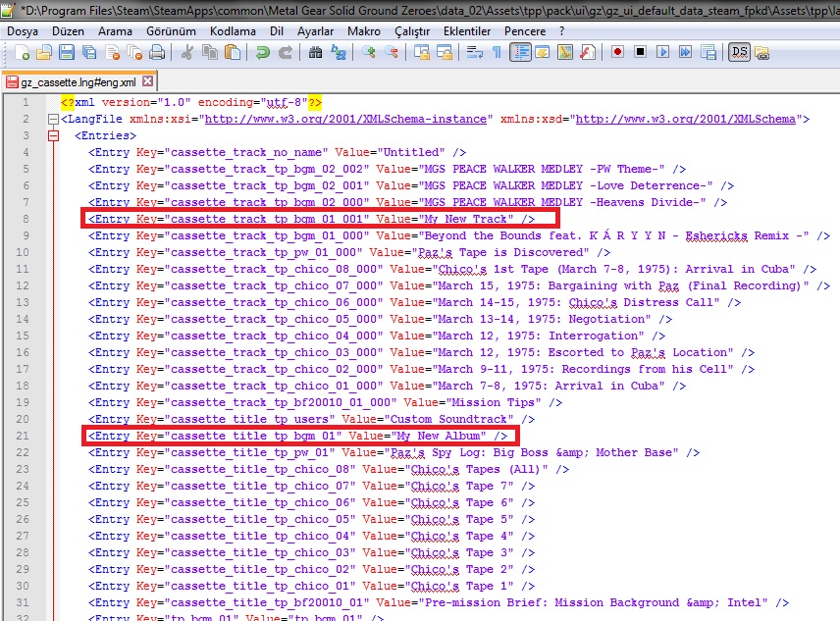The height and width of the screenshot is (621, 840).
Task: Save all open files
Action: [x=89, y=52]
